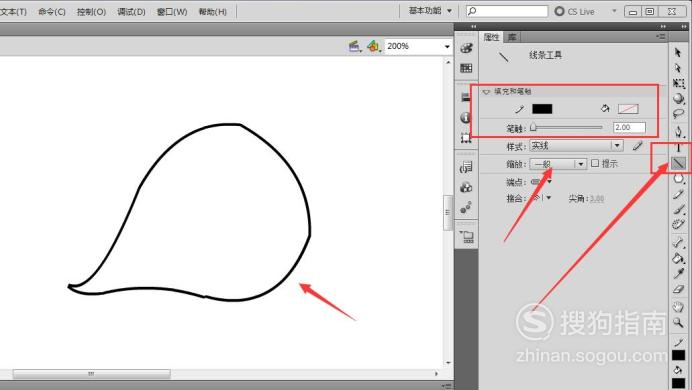This screenshot has width=692, height=390.
Task: Select the Paint Bucket tool
Action: click(678, 258)
